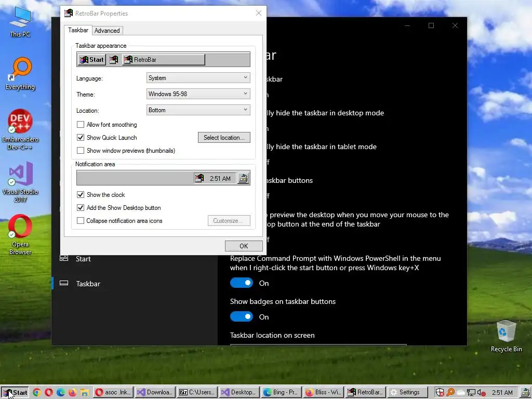Click the OK button in RetroBar Properties
Viewport: 532px width, 399px height.
click(244, 246)
